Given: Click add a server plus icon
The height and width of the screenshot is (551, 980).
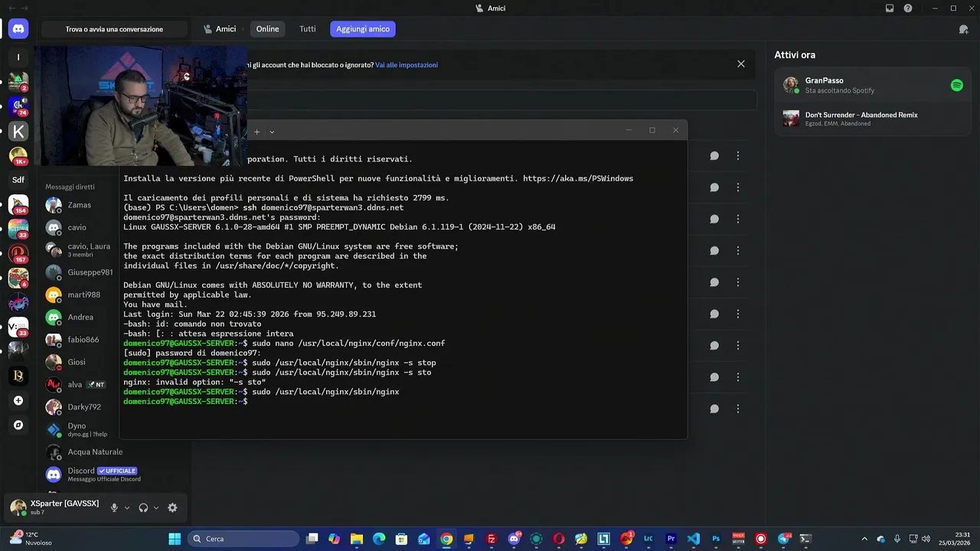Looking at the screenshot, I should coord(18,400).
